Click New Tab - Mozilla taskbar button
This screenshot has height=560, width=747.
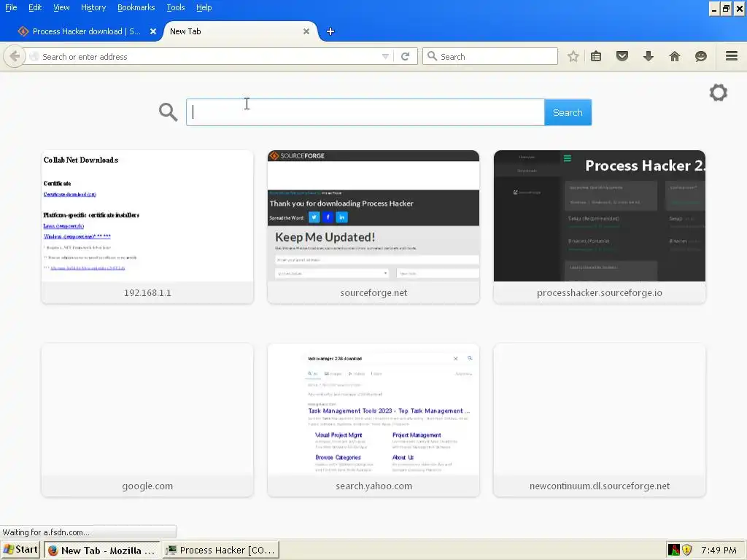pos(102,550)
